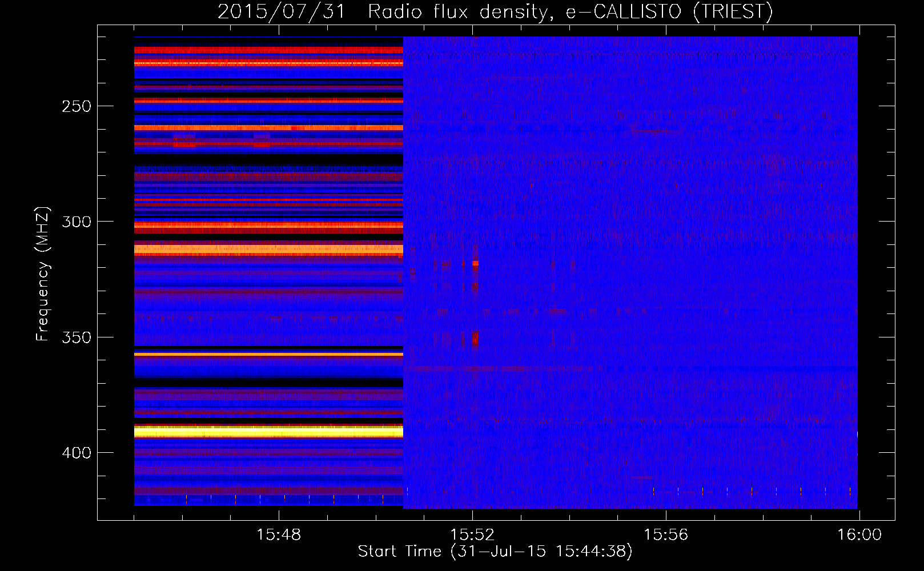Select the 350 frequency tick label
This screenshot has width=924, height=571.
[x=77, y=337]
